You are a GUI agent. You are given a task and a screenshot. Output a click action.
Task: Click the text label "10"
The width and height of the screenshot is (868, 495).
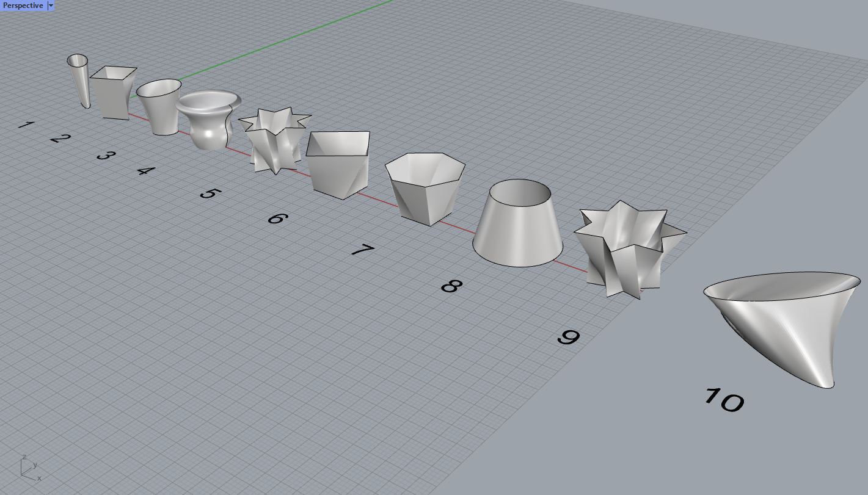coord(724,400)
